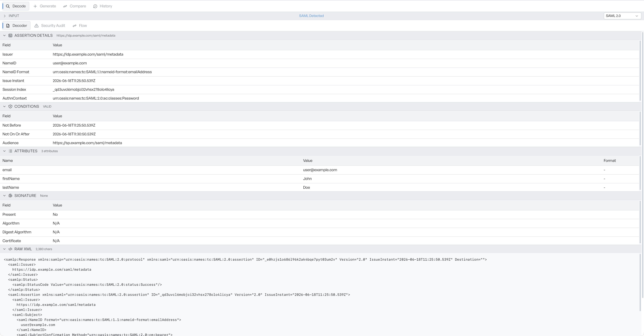Collapse the RAW XML section
This screenshot has width=644, height=336.
(4, 249)
